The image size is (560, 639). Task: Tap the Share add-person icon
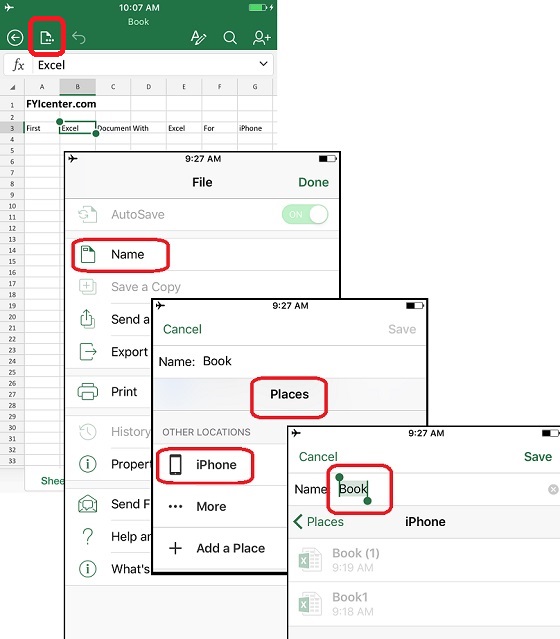(261, 38)
